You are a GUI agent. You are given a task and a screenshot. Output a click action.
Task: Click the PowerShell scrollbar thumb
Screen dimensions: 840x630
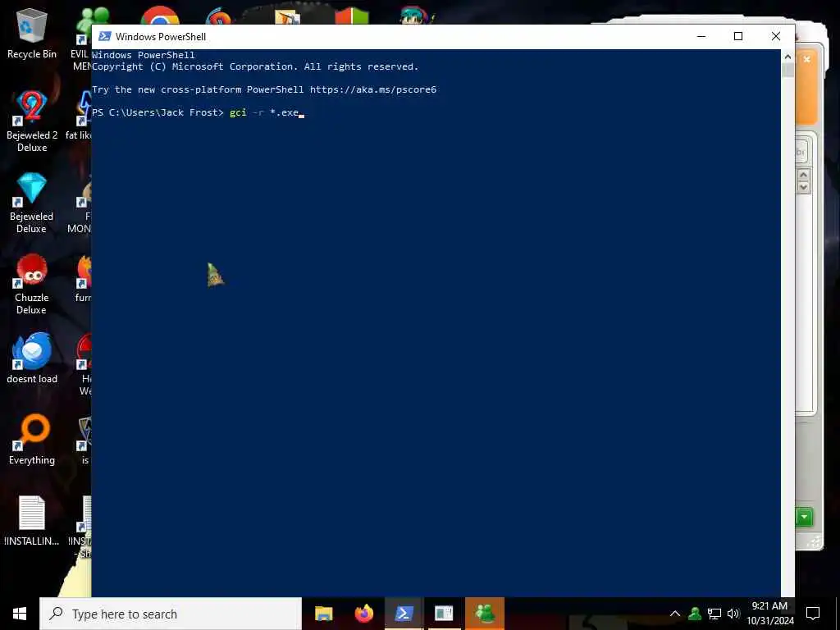tap(787, 71)
